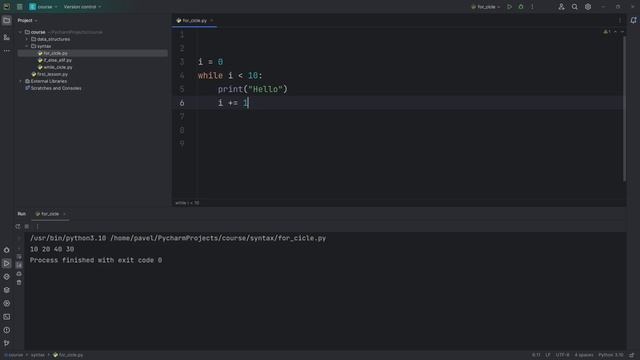Open IDE settings gear

click(x=588, y=7)
